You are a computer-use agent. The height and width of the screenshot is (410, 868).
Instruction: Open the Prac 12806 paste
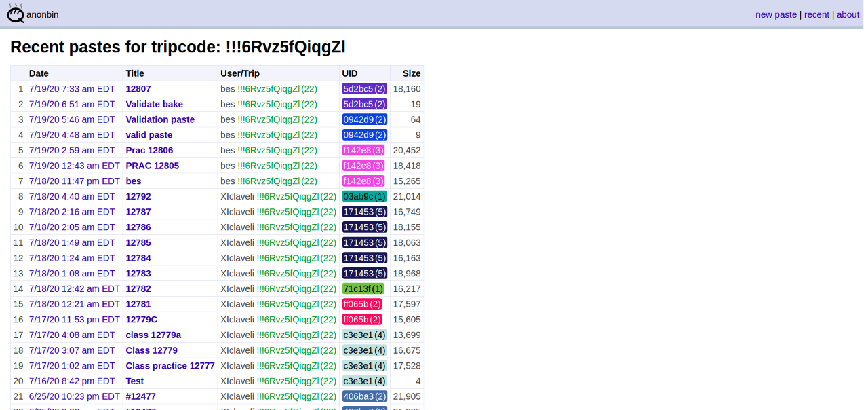pos(149,150)
